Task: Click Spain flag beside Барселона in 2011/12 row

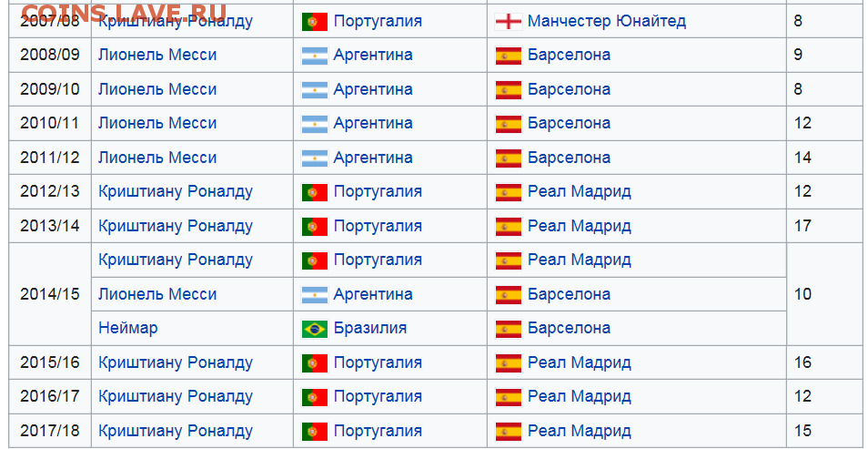Action: pyautogui.click(x=509, y=158)
